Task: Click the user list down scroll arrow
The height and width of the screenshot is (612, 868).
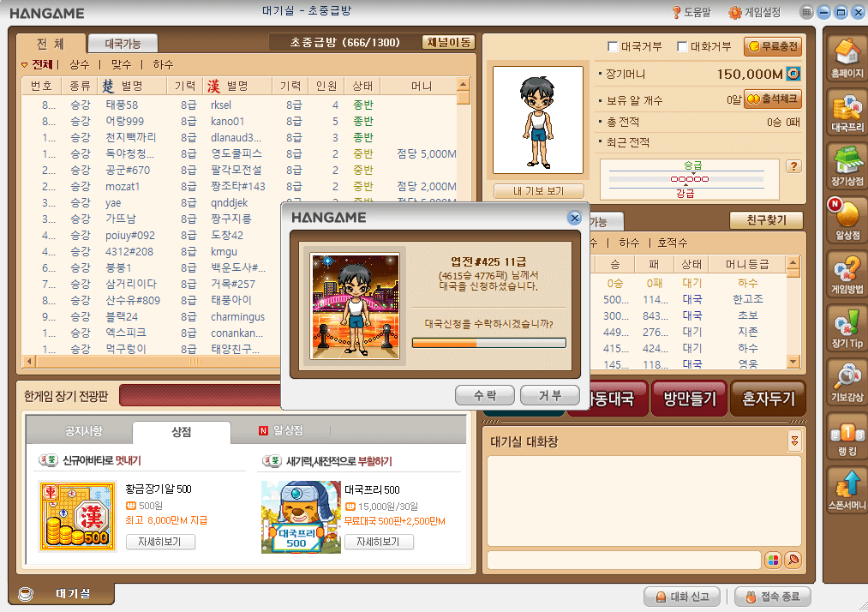Action: pyautogui.click(x=793, y=361)
